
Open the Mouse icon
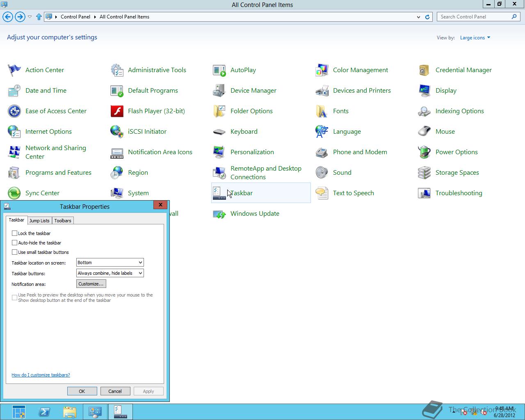425,132
